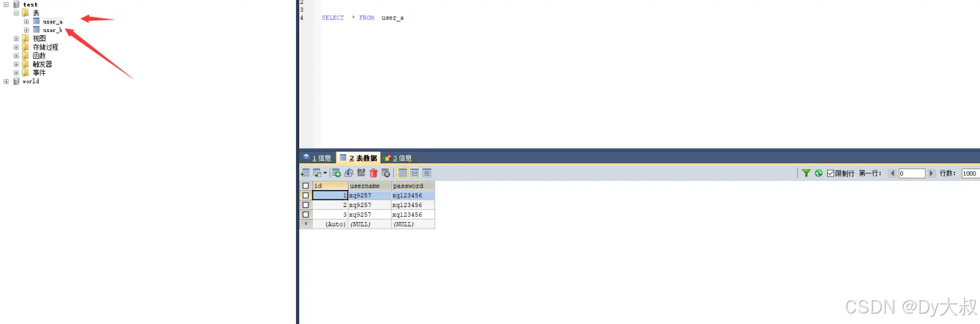Click the 触发器 folder icon
Image resolution: width=980 pixels, height=324 pixels.
26,64
